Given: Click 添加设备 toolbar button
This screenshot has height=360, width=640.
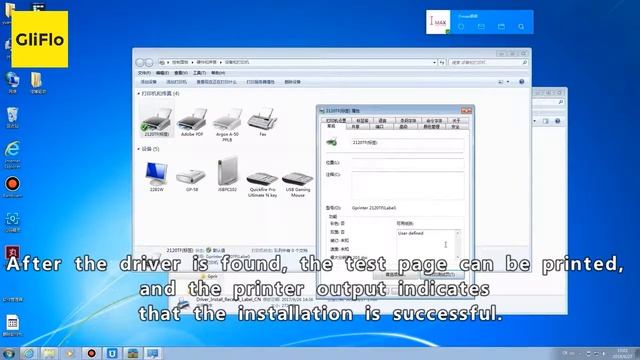Looking at the screenshot, I should click(x=149, y=82).
